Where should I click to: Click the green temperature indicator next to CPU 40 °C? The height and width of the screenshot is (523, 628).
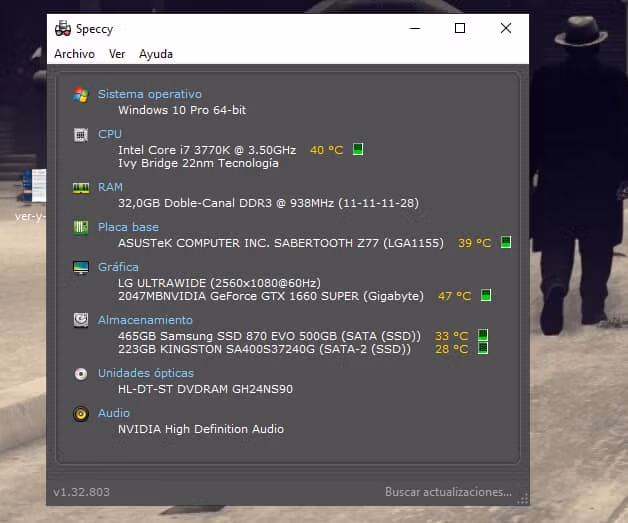tap(358, 149)
